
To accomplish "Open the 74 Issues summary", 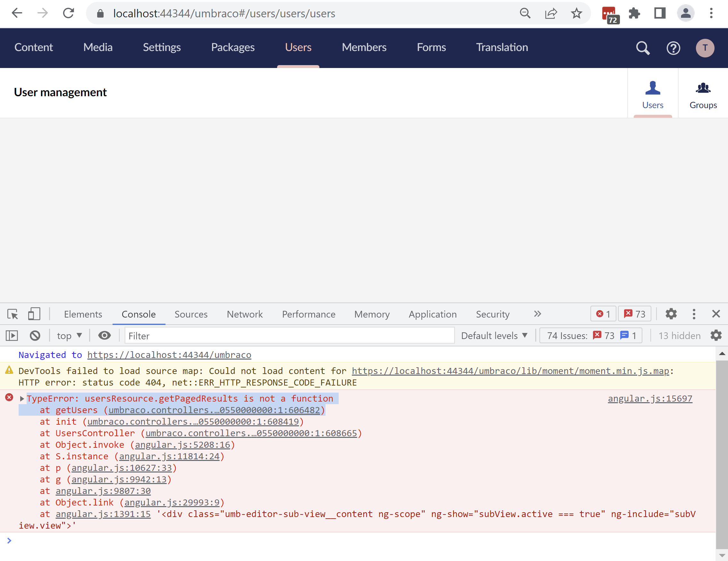I will click(x=591, y=335).
